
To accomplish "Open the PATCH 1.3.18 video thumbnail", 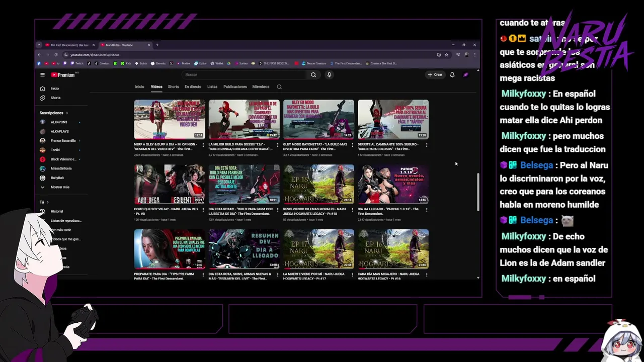I will [393, 184].
